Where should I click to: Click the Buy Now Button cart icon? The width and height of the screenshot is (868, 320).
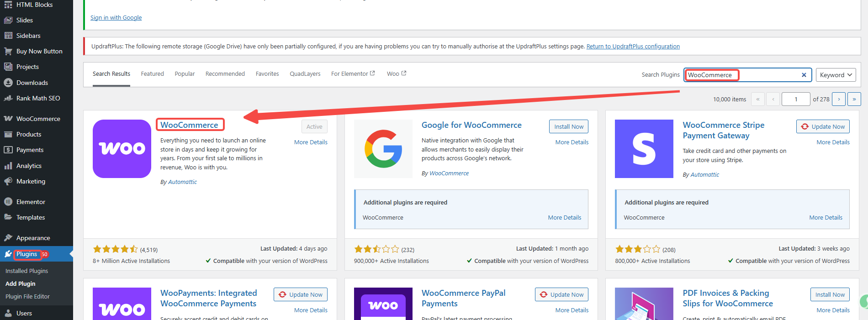coord(8,51)
